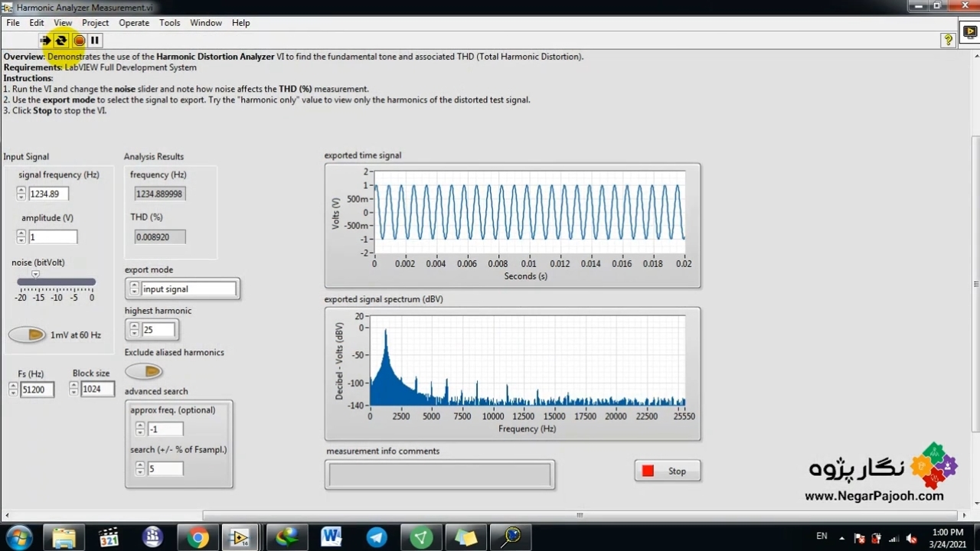Click the signal frequency stepper arrows

click(x=21, y=194)
